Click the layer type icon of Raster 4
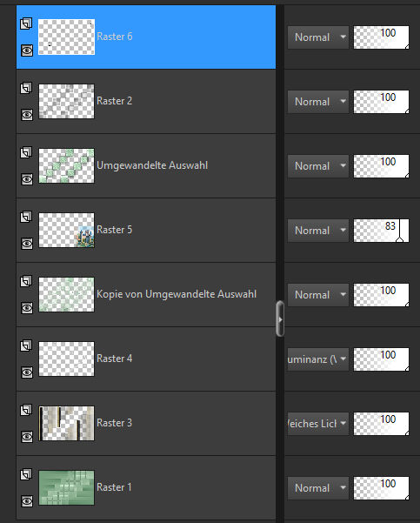The image size is (420, 523). (26, 345)
